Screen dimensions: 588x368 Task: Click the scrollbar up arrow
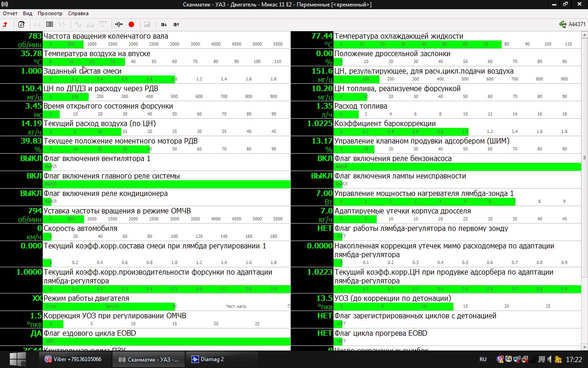584,35
